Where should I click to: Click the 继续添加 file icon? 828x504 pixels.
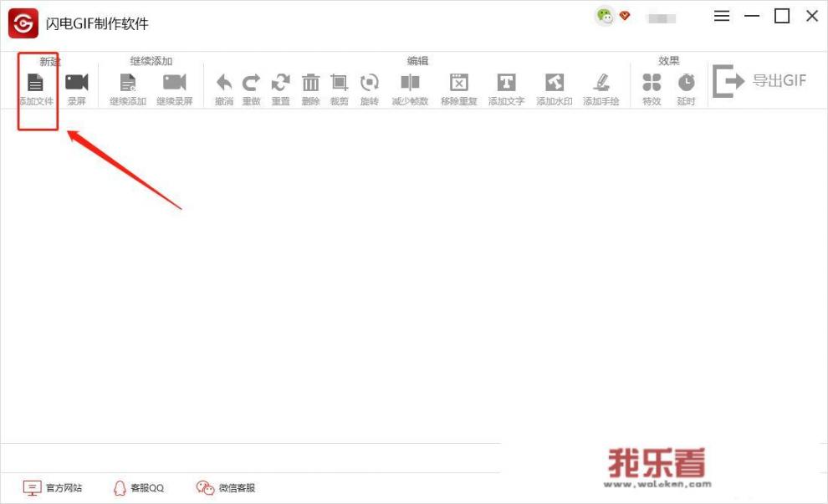(x=128, y=83)
